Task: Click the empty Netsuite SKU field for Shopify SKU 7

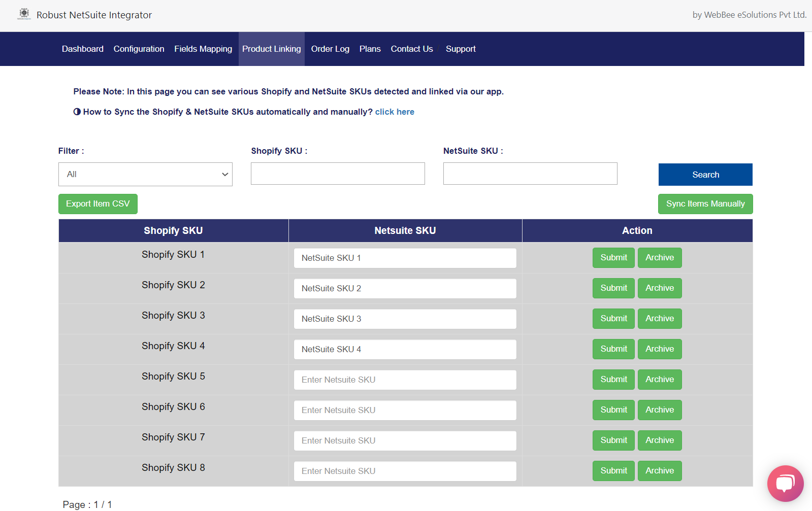Action: [405, 440]
